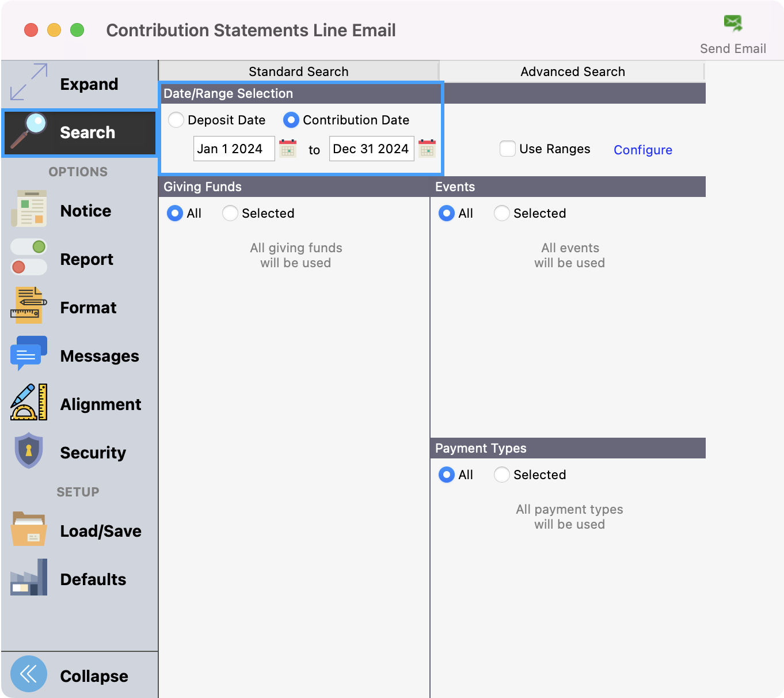Switch to the Advanced Search tab
Screen dimensions: 784x698
[x=572, y=71]
